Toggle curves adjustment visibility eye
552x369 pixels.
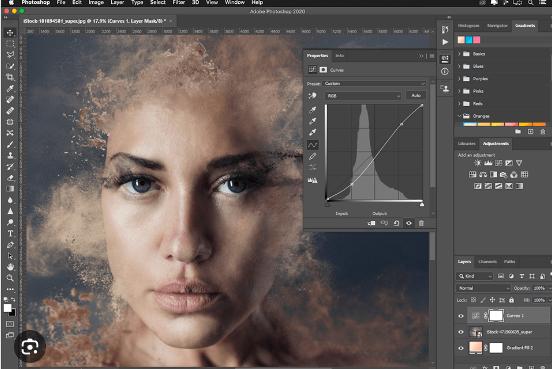tap(409, 223)
